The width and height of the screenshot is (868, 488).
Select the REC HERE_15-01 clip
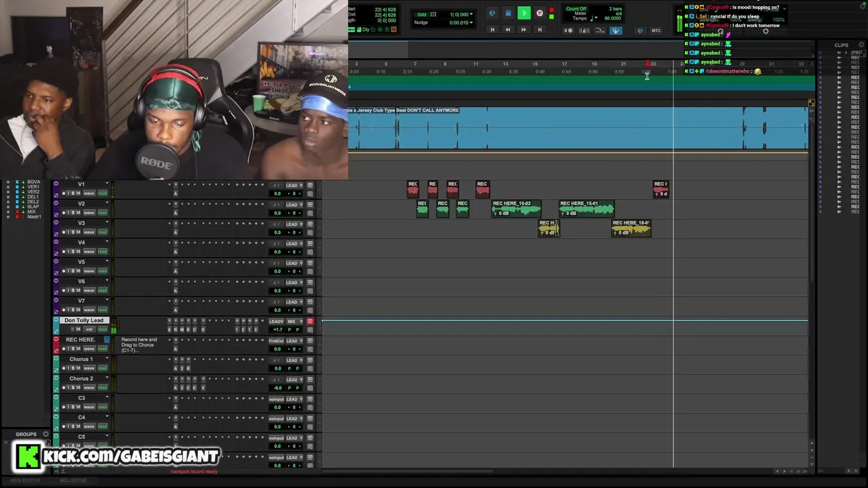coord(587,208)
